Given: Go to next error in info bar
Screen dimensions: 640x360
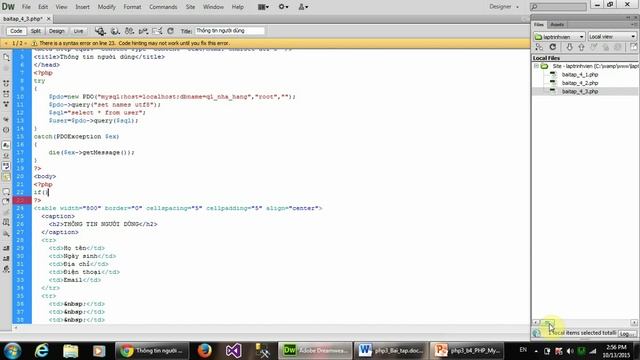Looking at the screenshot, I should tap(26, 43).
